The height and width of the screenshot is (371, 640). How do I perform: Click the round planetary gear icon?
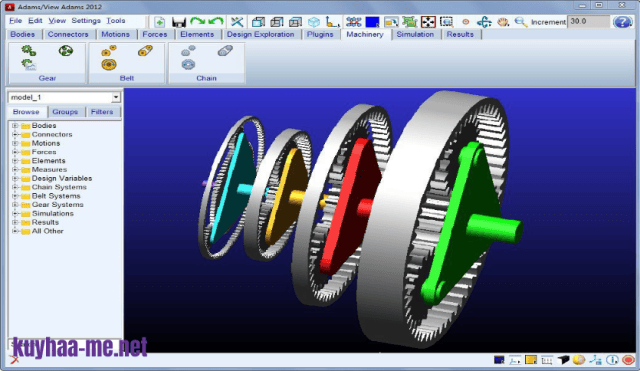[x=66, y=51]
